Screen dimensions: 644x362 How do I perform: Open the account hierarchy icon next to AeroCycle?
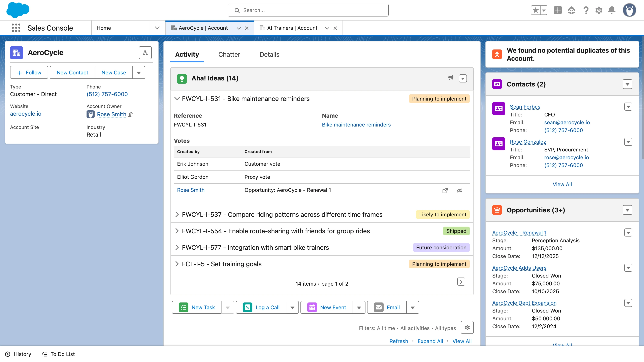pyautogui.click(x=145, y=53)
